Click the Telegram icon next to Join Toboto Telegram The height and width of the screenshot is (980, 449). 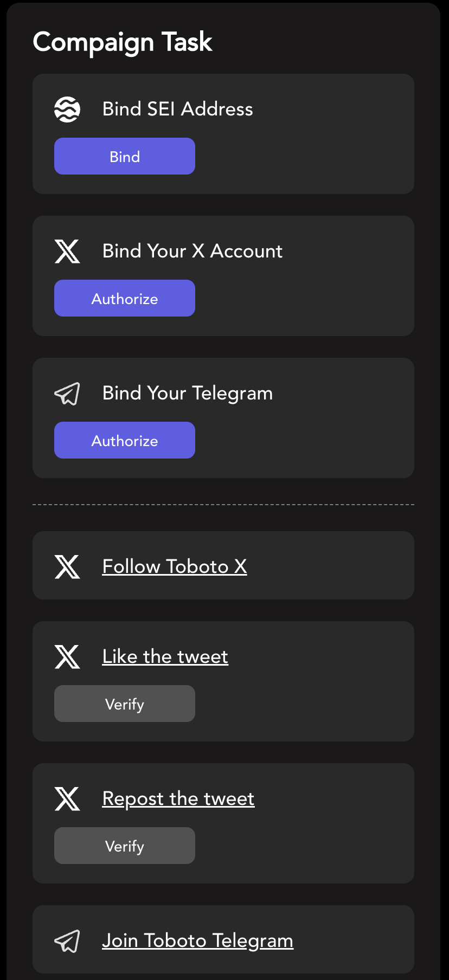click(67, 941)
